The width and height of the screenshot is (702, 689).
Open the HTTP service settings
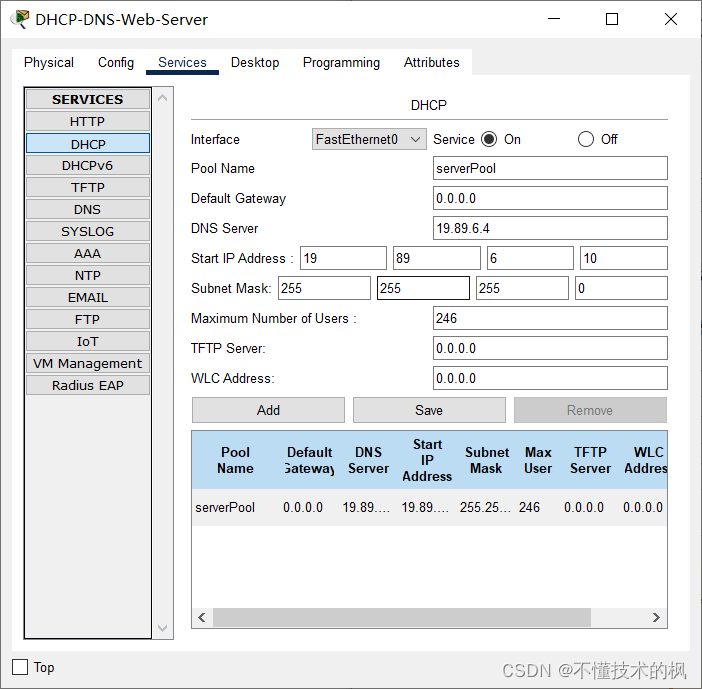pos(88,121)
